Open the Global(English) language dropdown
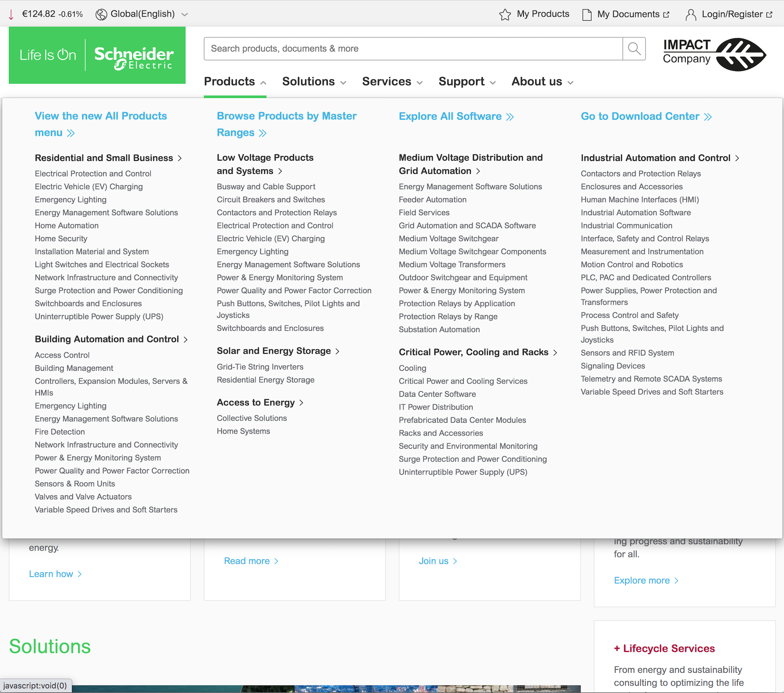Viewport: 784px width, 693px height. (142, 14)
